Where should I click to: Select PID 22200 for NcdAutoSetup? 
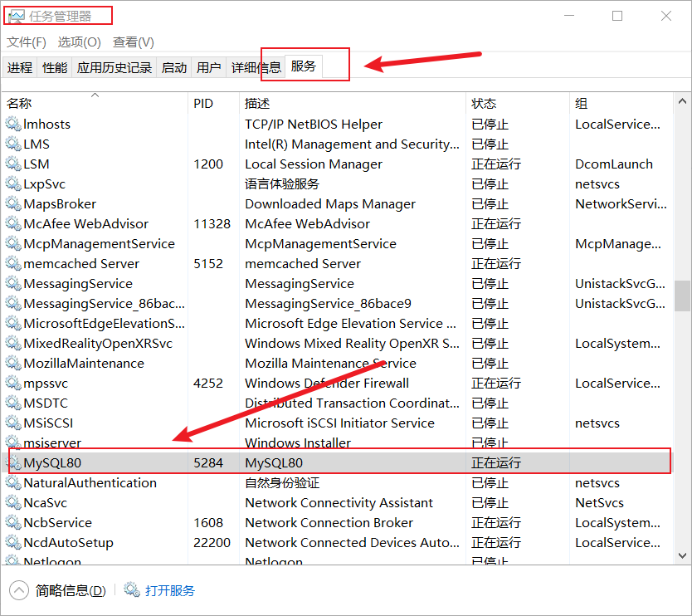click(x=212, y=542)
